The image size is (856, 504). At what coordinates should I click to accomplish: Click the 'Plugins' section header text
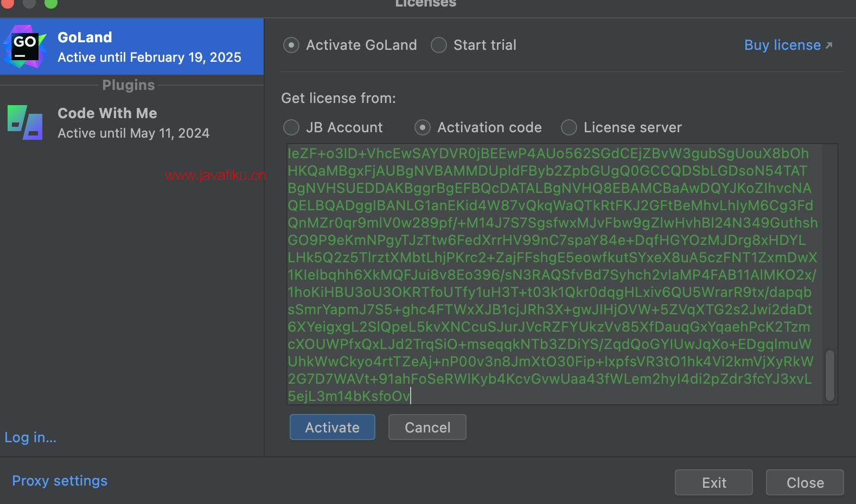coord(129,85)
